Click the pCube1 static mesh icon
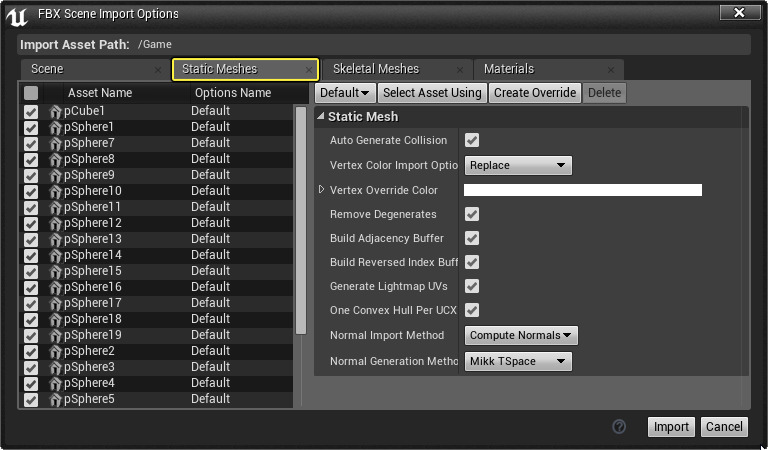This screenshot has height=450, width=768. click(55, 111)
